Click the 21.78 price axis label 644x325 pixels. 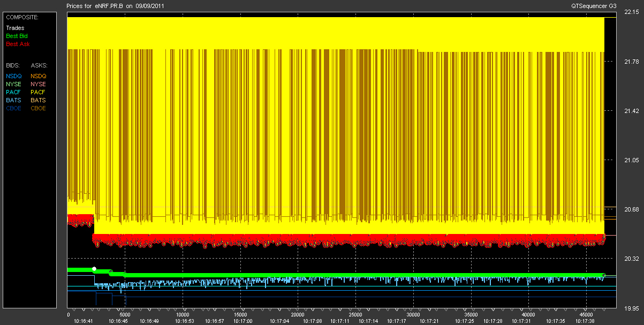[x=632, y=62]
